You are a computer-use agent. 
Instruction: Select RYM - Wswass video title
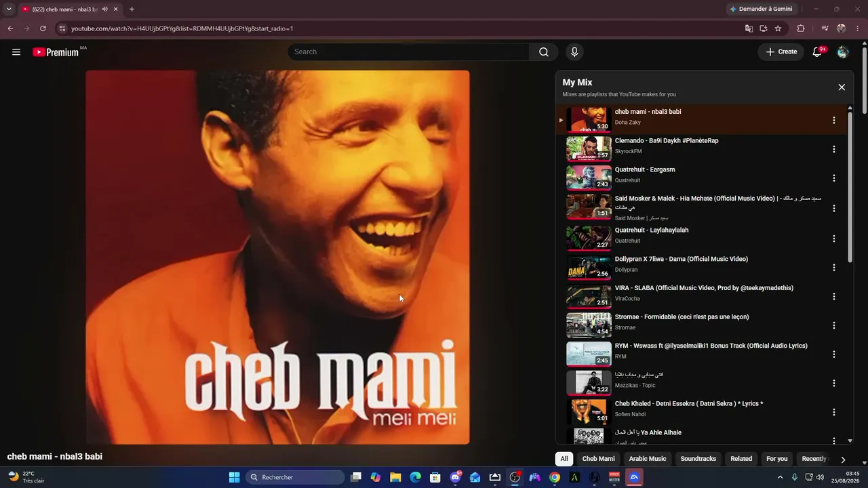[711, 346]
